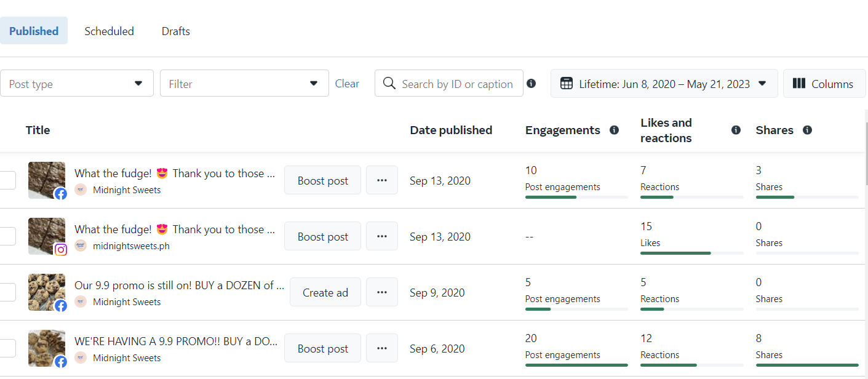Click the Post engagements bar for the Sep 6 post

[x=576, y=365]
